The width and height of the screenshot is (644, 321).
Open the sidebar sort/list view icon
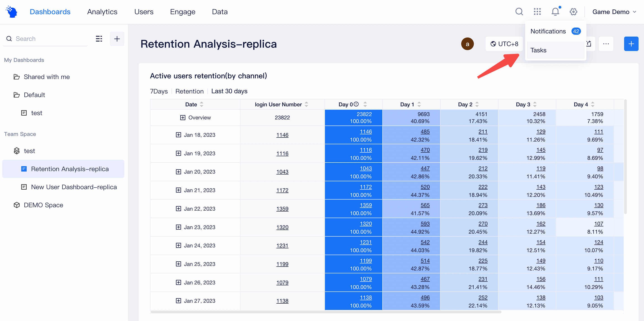(99, 39)
